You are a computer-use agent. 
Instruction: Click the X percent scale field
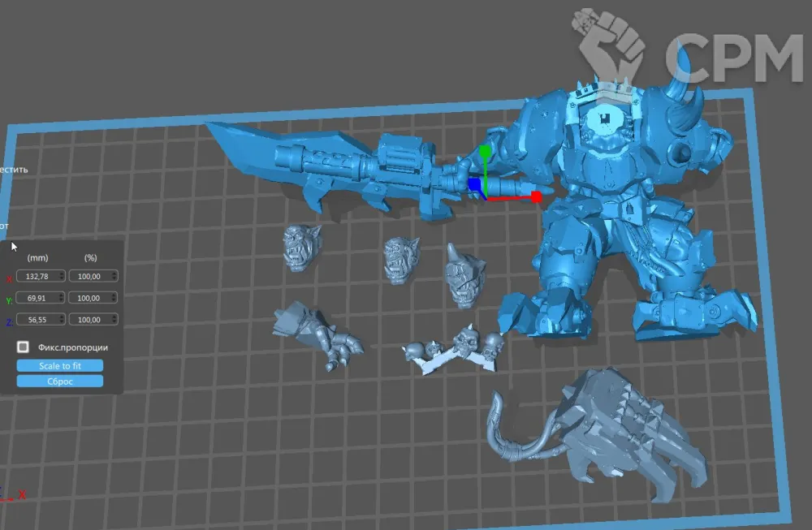(x=89, y=276)
